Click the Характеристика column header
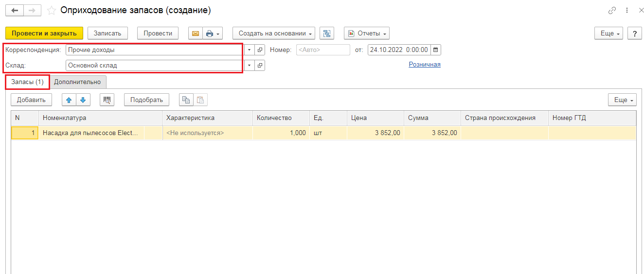Viewport: 644px width, 274px height. pyautogui.click(x=207, y=118)
